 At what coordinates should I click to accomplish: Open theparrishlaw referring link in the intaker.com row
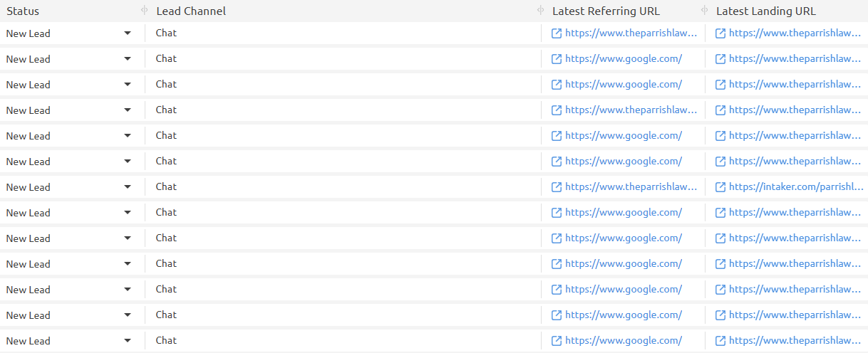[631, 187]
